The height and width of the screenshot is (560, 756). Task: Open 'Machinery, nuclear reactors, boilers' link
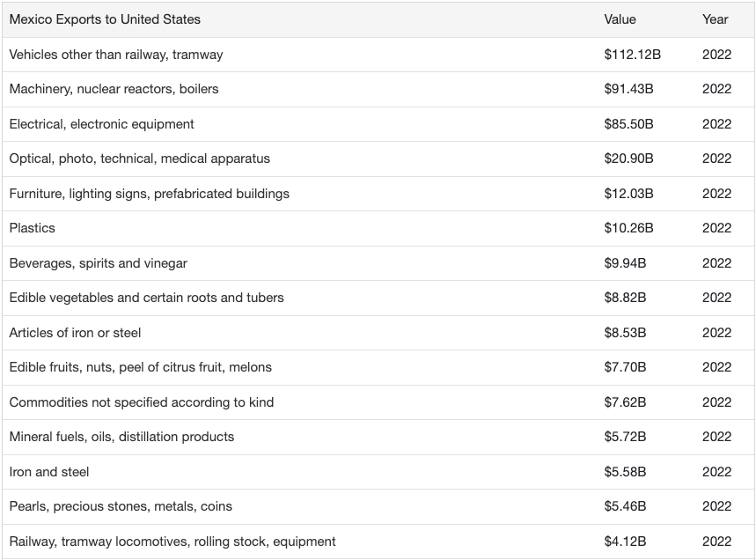point(114,89)
